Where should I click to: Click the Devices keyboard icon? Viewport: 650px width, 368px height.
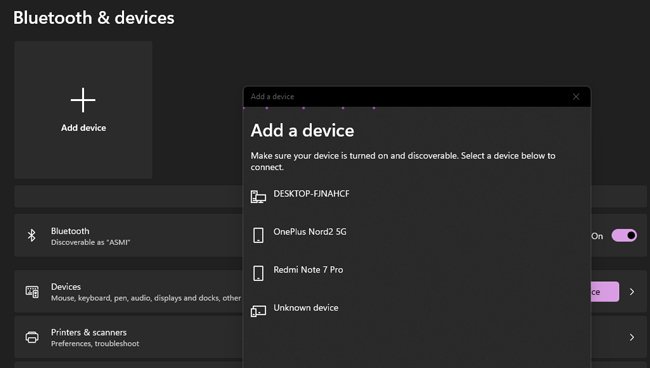tap(32, 292)
